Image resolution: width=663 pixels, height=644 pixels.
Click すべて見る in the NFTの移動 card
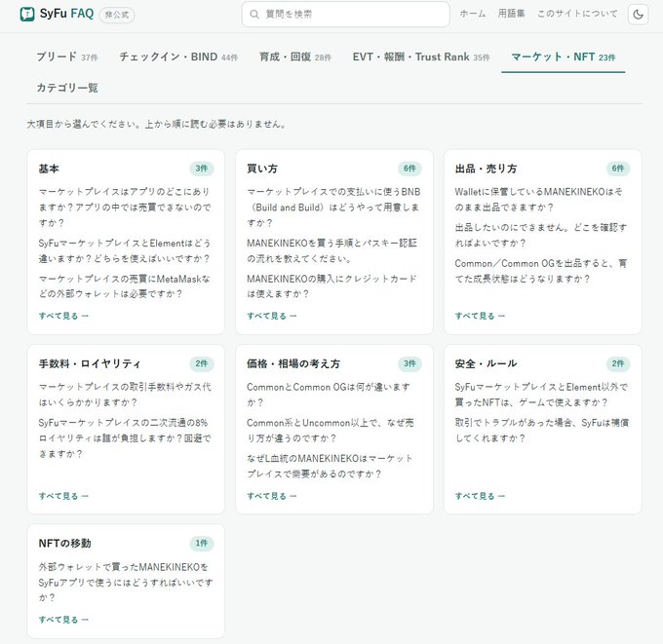[x=63, y=620]
